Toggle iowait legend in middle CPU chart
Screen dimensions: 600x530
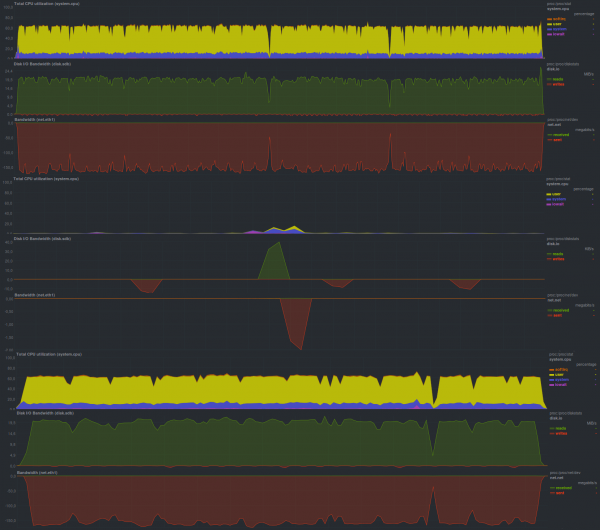(x=557, y=204)
